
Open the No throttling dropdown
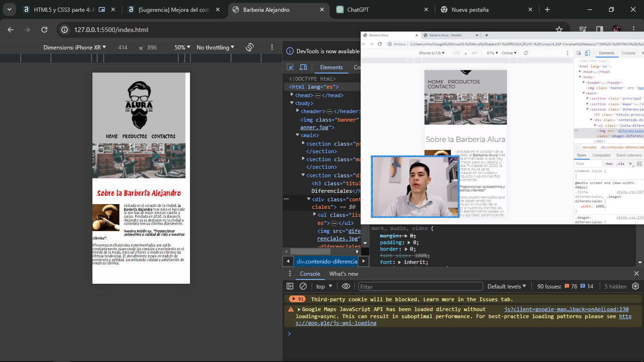(x=215, y=48)
